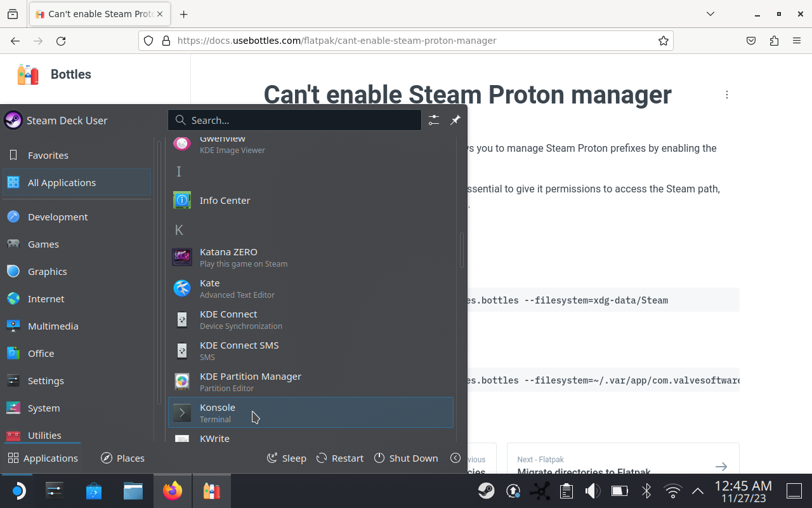Open Info Center application

[311, 200]
